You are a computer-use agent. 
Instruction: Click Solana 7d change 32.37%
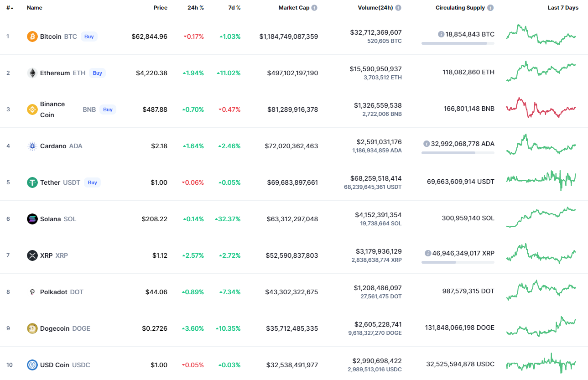228,219
